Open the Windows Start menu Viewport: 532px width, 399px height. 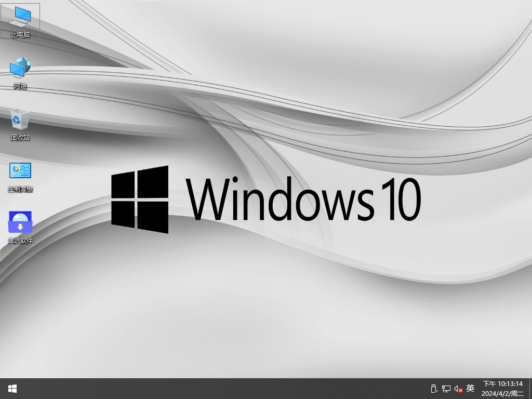point(12,389)
